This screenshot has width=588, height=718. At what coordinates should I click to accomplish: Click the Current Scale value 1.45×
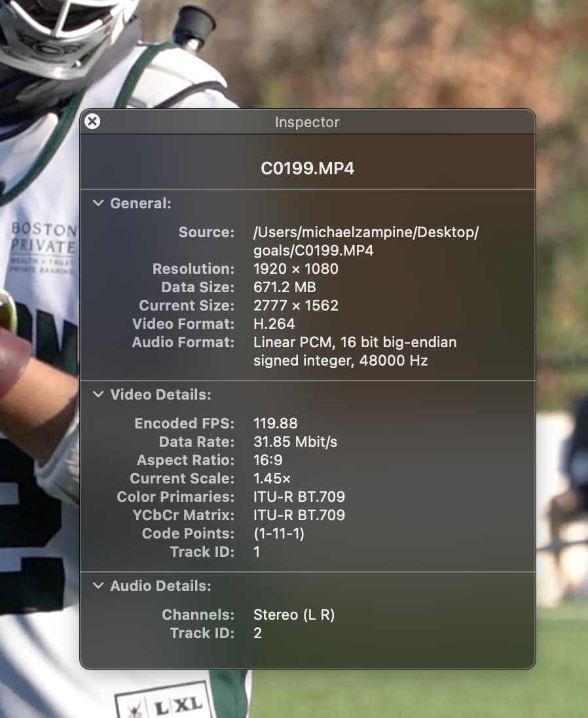point(272,478)
